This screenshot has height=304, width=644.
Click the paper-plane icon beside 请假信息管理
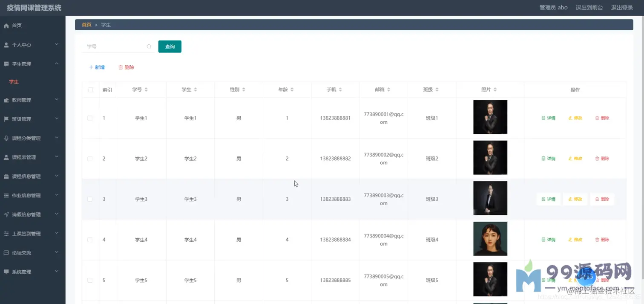(6, 214)
